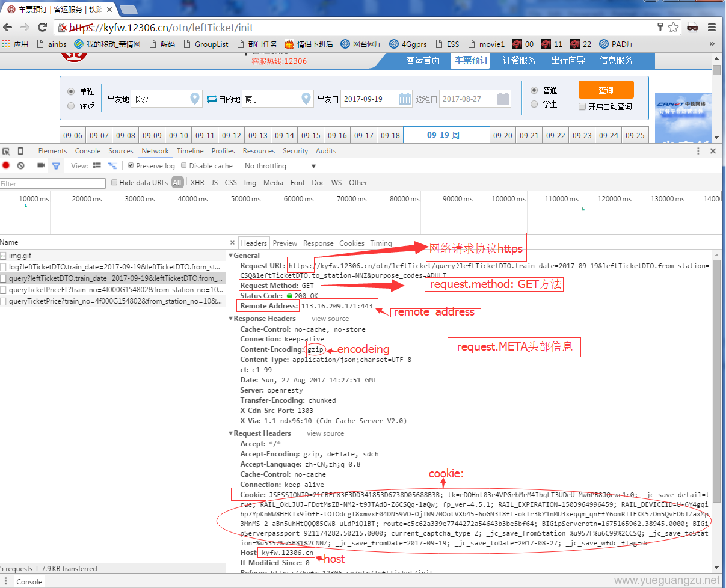The height and width of the screenshot is (588, 726).
Task: Enable Disable cache checkbox
Action: [184, 165]
